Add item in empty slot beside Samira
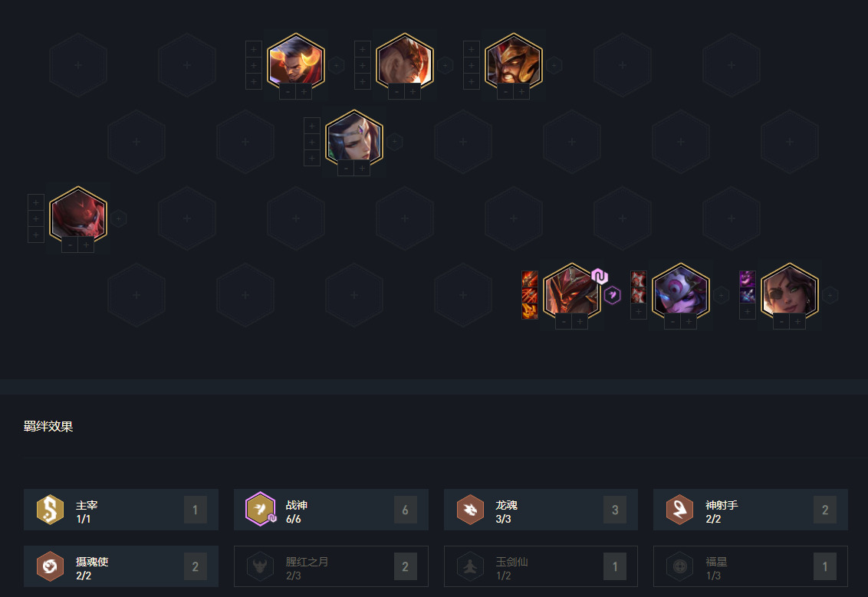The image size is (868, 597). 748,311
